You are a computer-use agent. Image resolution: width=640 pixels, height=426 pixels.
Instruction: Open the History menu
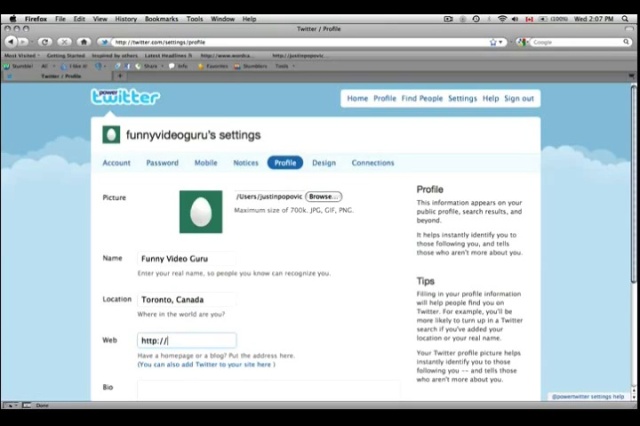(126, 19)
